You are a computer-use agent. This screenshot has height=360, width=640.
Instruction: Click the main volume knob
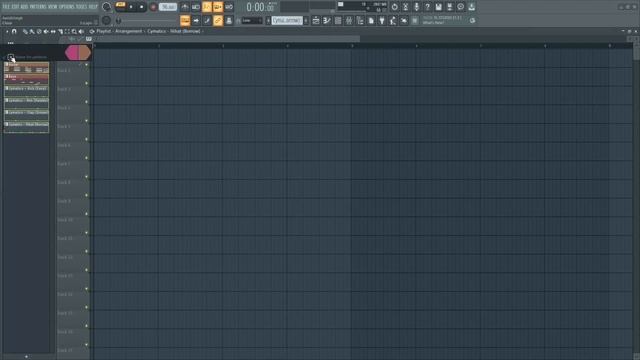(x=107, y=7)
